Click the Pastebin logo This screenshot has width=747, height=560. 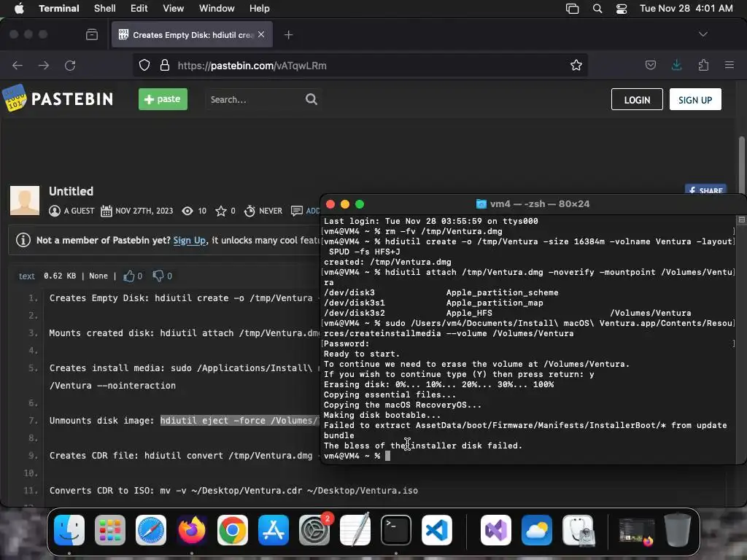tap(58, 98)
